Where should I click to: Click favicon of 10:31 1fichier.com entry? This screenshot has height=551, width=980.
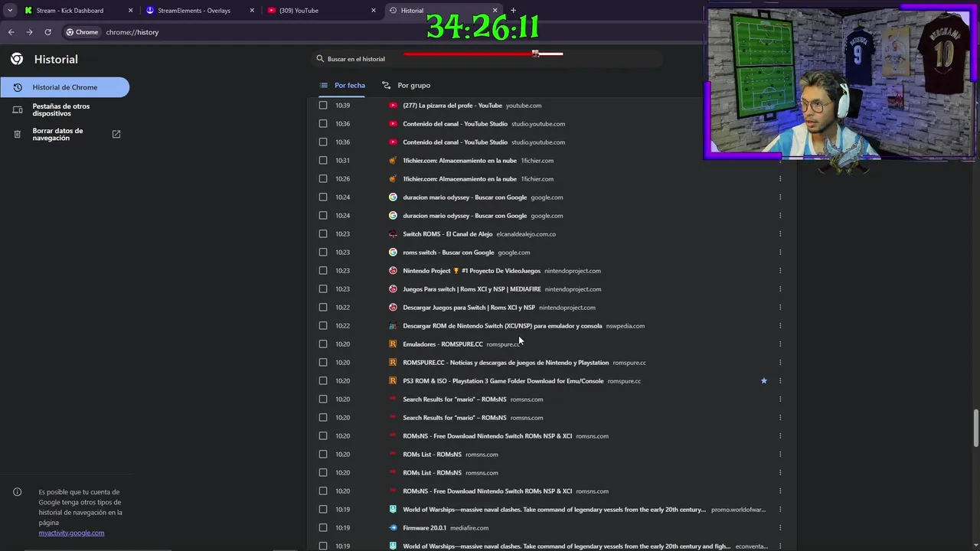[393, 161]
